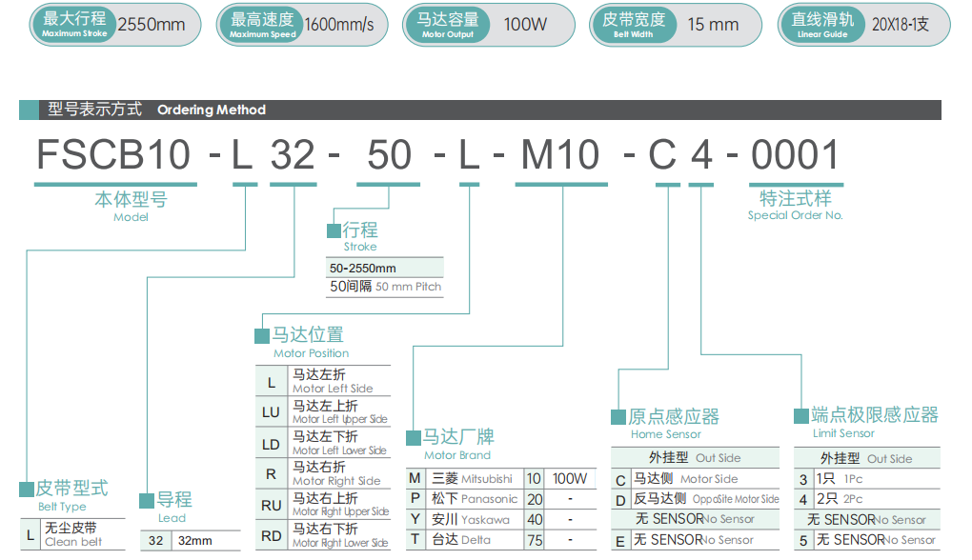Click the teal square beside Stroke heading
Image resolution: width=972 pixels, height=560 pixels.
[334, 231]
